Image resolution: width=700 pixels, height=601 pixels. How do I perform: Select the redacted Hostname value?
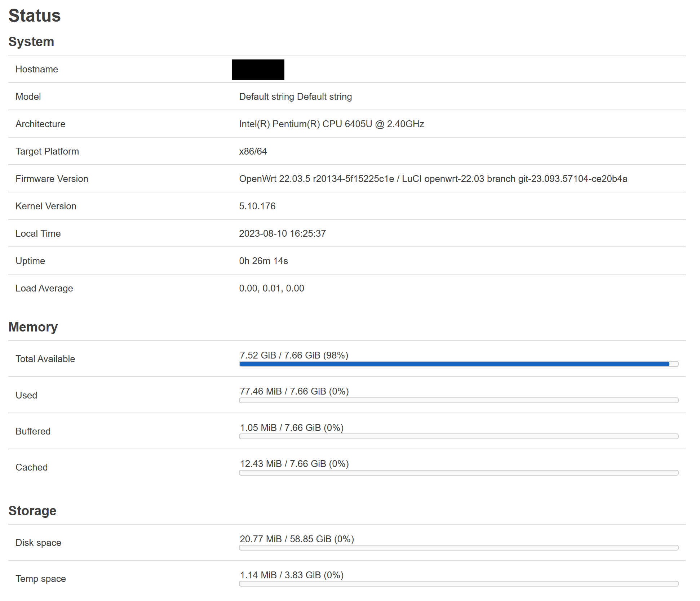[258, 70]
